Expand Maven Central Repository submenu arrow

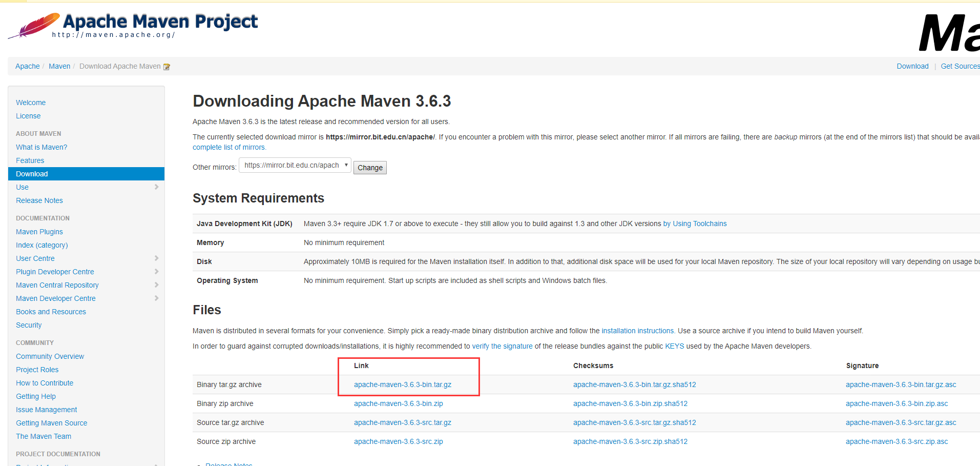(156, 285)
